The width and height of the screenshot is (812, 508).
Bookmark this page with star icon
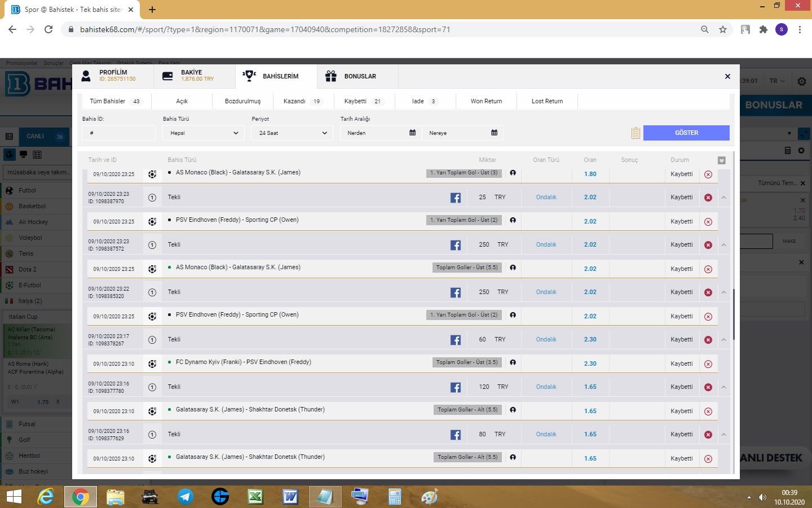pos(723,29)
